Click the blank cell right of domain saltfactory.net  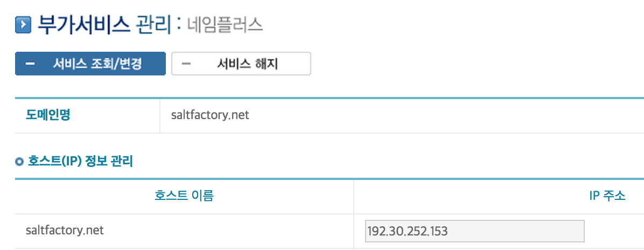(446, 116)
